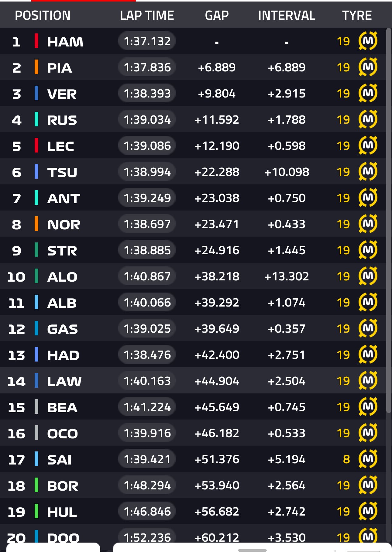Click the vertical scrollbar on the right
This screenshot has width=392, height=552.
tap(389, 220)
